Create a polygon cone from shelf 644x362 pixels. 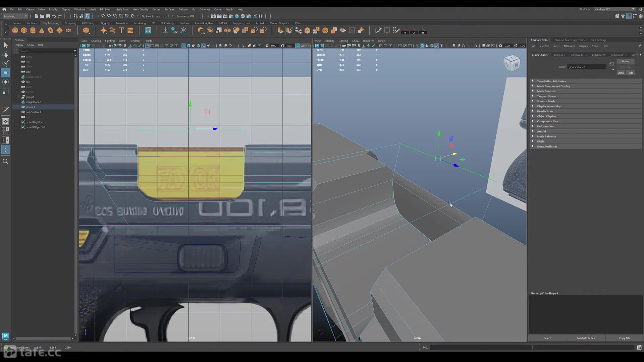[42, 31]
